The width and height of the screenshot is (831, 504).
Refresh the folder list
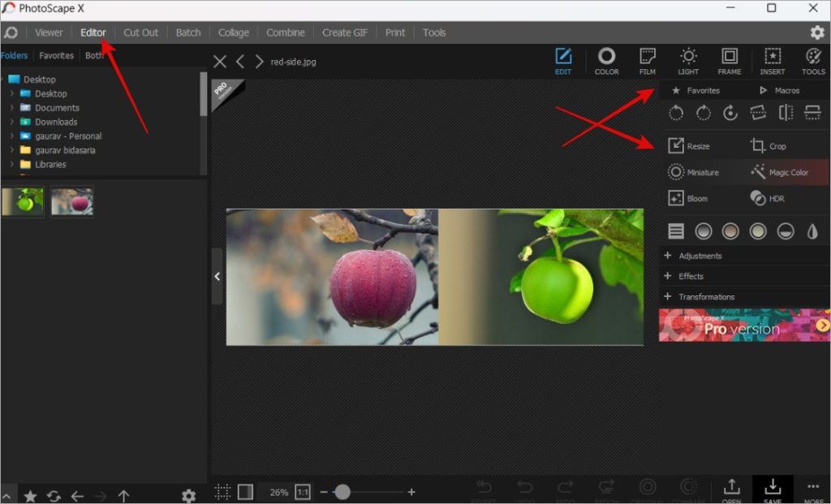[x=54, y=496]
